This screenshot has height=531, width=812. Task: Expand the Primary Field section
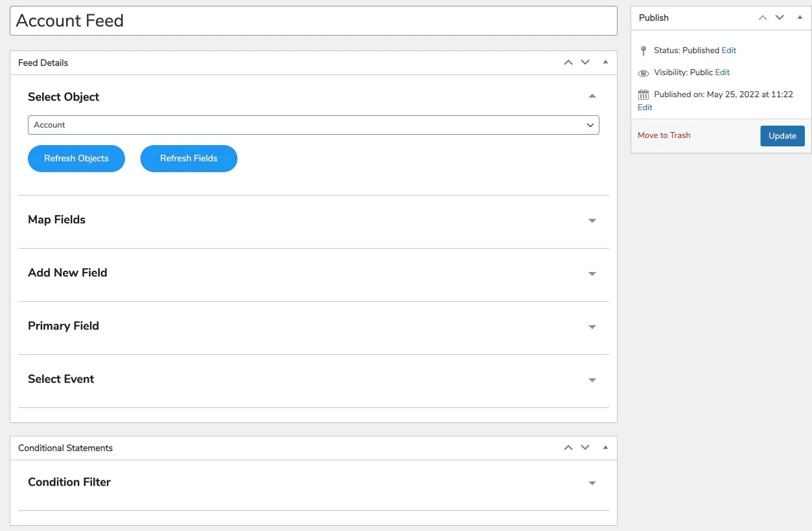point(592,327)
